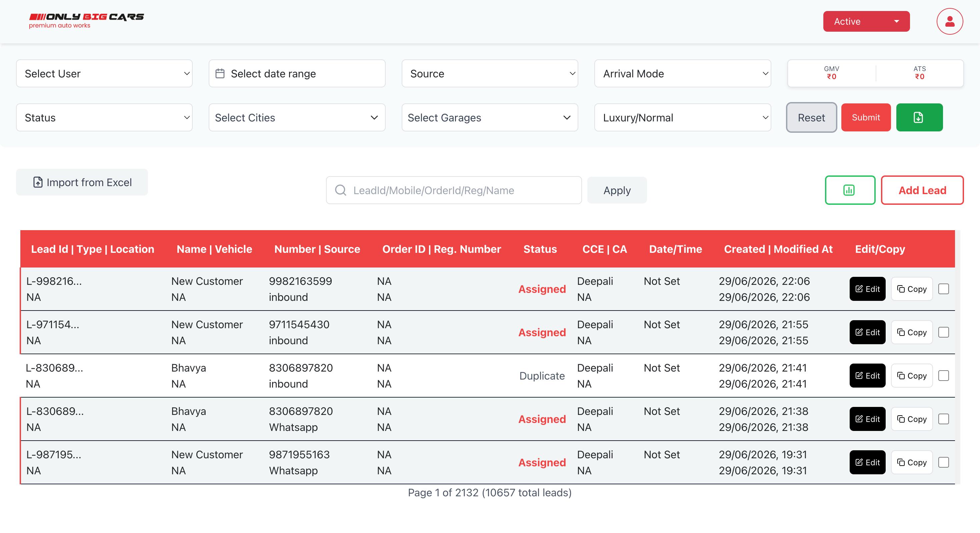This screenshot has height=533, width=980.
Task: Click the Created | Modified At header
Action: point(778,249)
